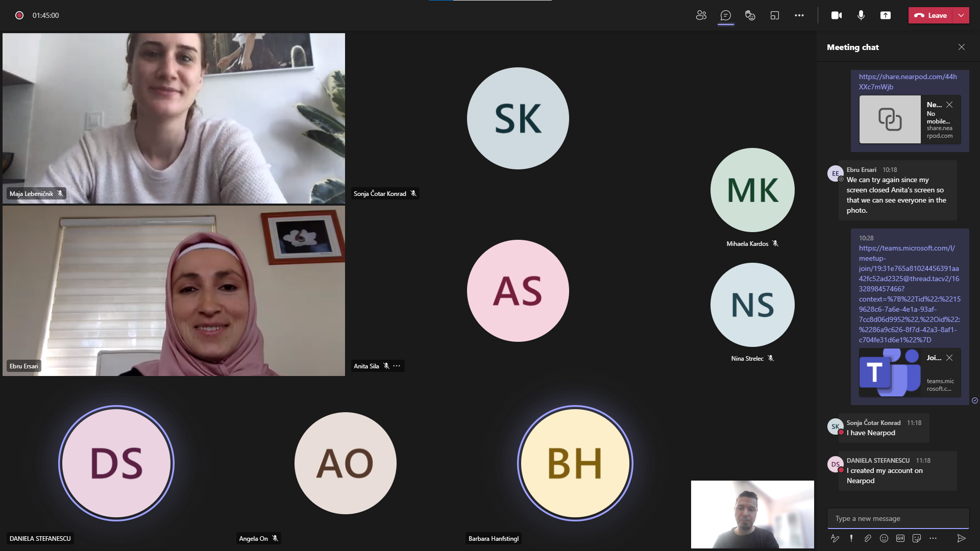Screen dimensions: 980x551
Task: Click Daniela Stefanescu's chat avatar
Action: (x=835, y=464)
